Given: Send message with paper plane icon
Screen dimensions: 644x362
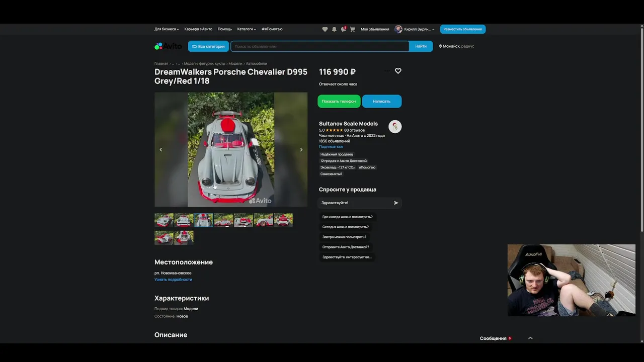Looking at the screenshot, I should [396, 203].
